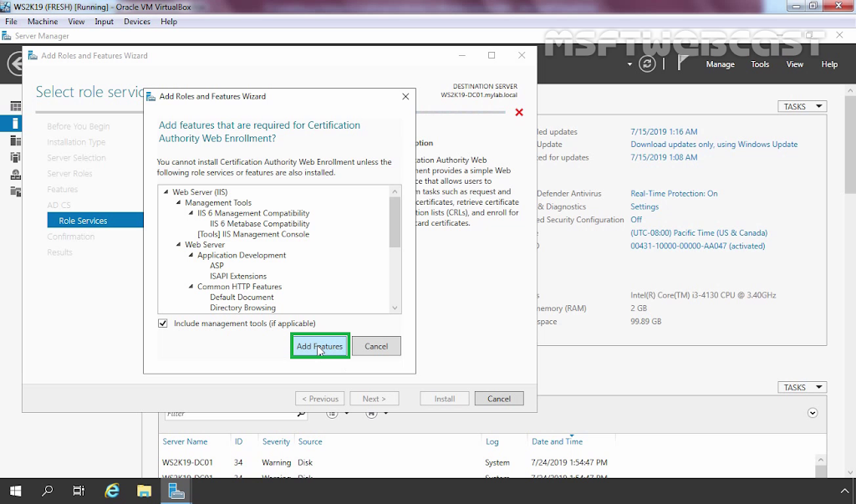The image size is (856, 504).
Task: Collapse the Application Development node
Action: click(x=191, y=255)
